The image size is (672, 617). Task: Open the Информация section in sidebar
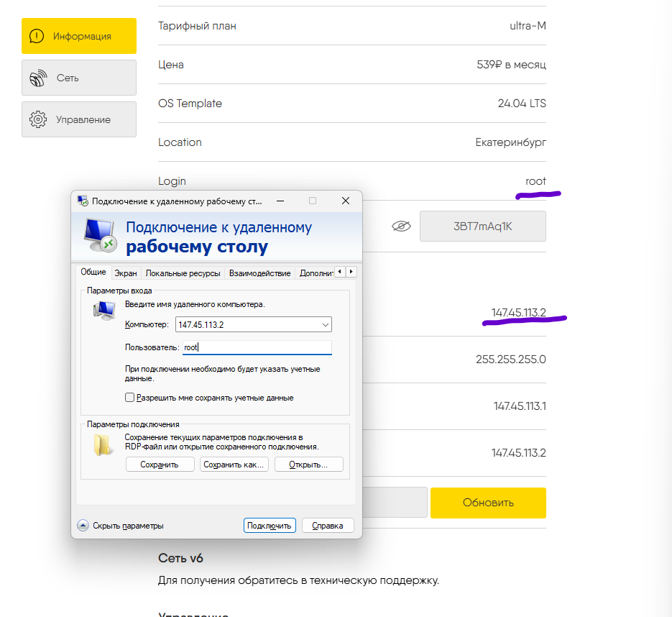[x=79, y=36]
